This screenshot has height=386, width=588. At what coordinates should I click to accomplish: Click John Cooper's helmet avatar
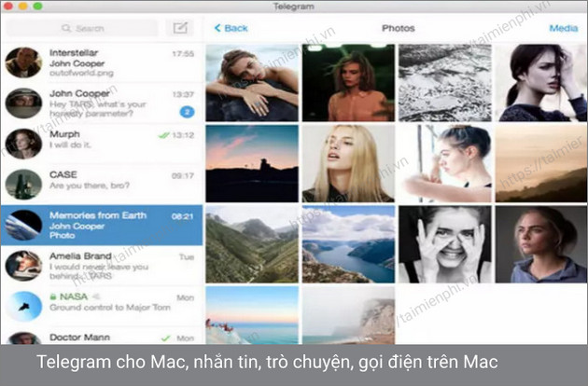click(23, 103)
